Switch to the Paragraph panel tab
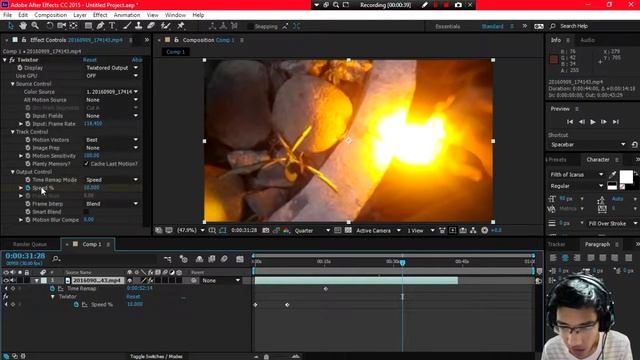The height and width of the screenshot is (360, 640). point(597,244)
